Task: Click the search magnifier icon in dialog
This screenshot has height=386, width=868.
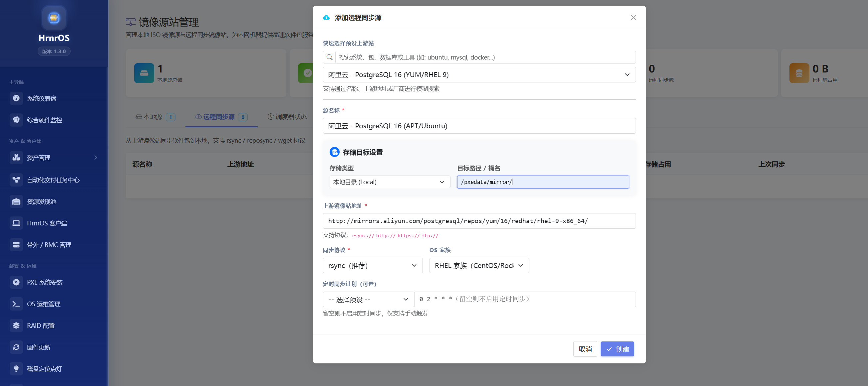Action: pyautogui.click(x=329, y=57)
